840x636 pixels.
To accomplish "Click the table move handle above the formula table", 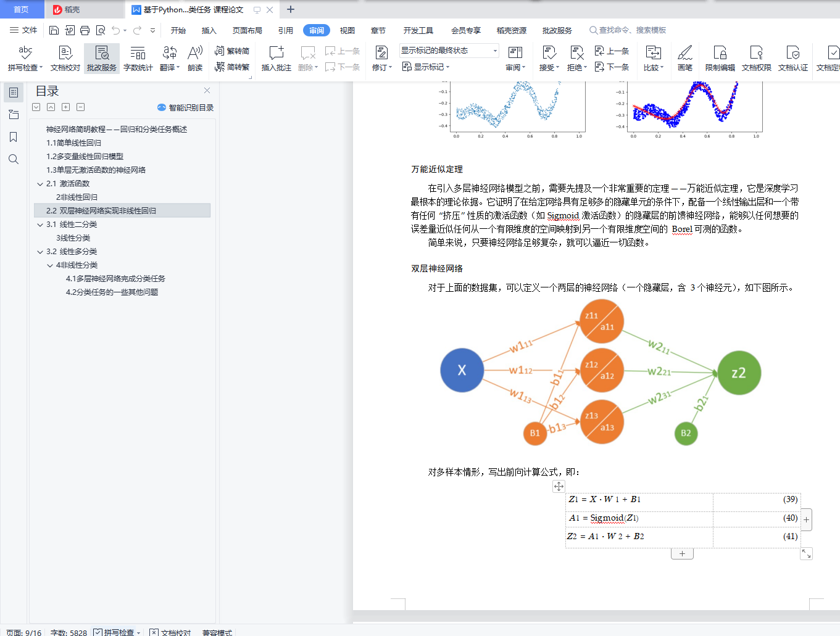I will point(559,487).
